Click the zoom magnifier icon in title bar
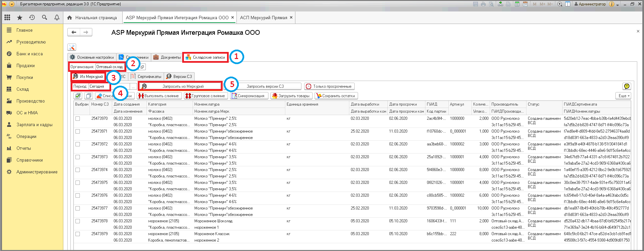Screen dimensions: 644x251 click(x=560, y=4)
